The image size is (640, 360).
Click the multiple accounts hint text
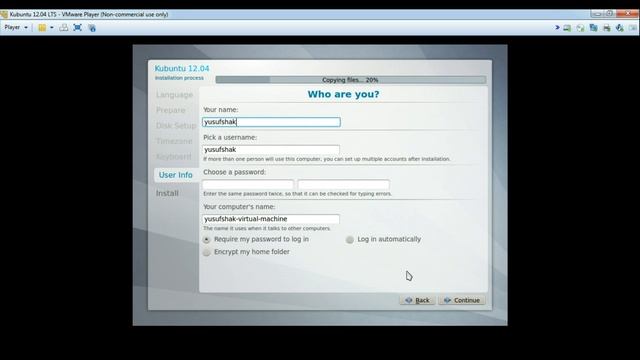pos(327,159)
